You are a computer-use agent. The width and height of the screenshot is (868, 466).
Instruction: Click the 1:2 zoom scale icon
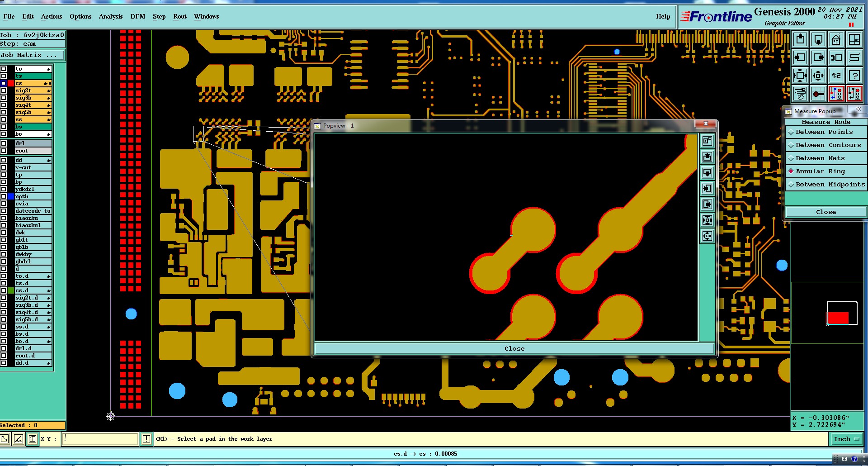point(836,76)
